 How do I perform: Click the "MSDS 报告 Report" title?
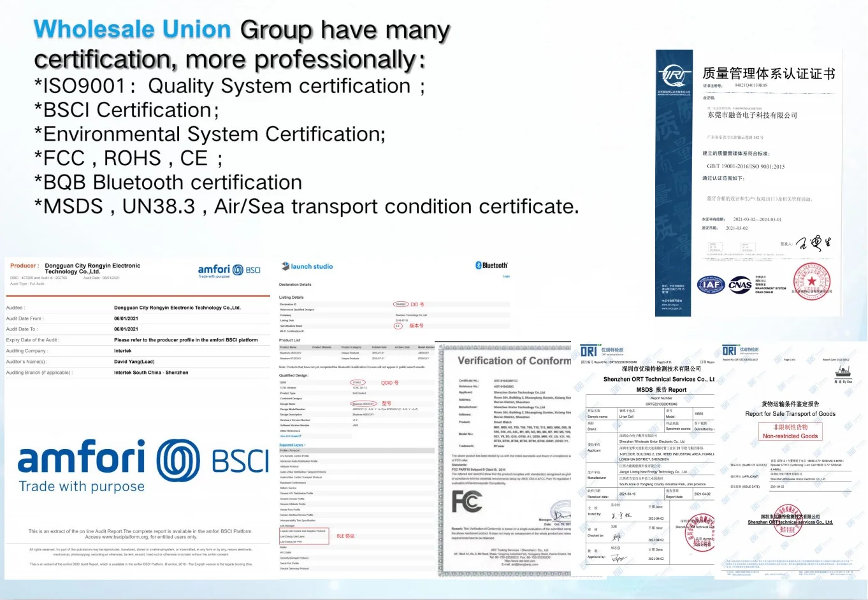pyautogui.click(x=662, y=390)
